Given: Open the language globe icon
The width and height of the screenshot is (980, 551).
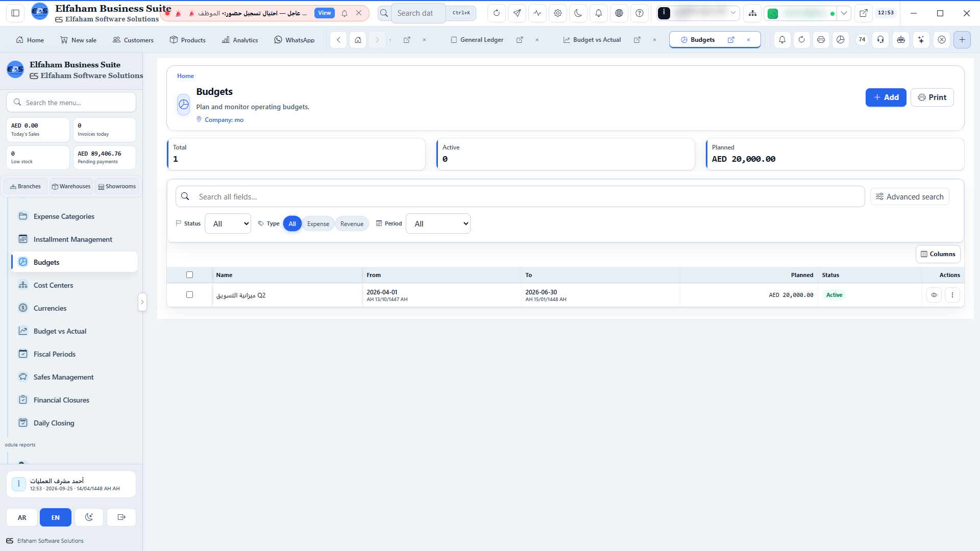Looking at the screenshot, I should [x=619, y=13].
